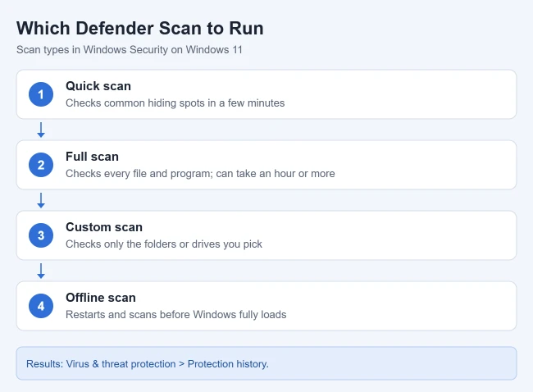
Task: Click 'Restarts and scans before Windows fully loads'
Action: (176, 314)
